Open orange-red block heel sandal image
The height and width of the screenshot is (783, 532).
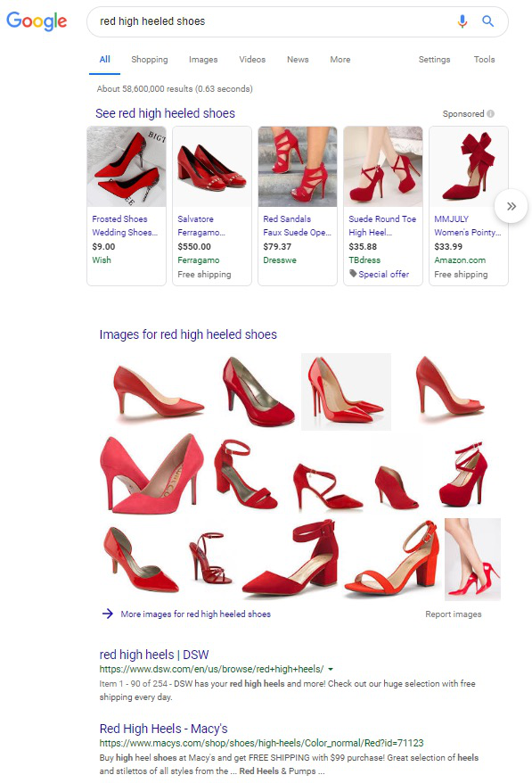pos(392,559)
